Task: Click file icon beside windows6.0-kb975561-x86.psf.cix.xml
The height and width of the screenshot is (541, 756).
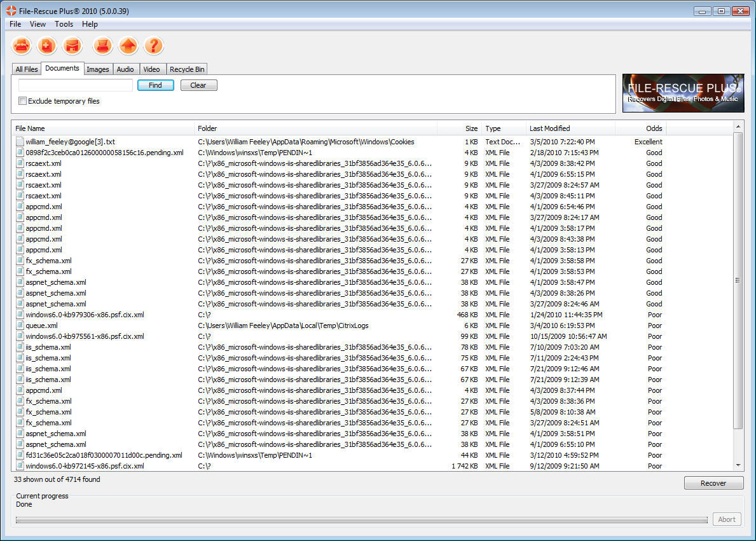Action: click(x=20, y=336)
